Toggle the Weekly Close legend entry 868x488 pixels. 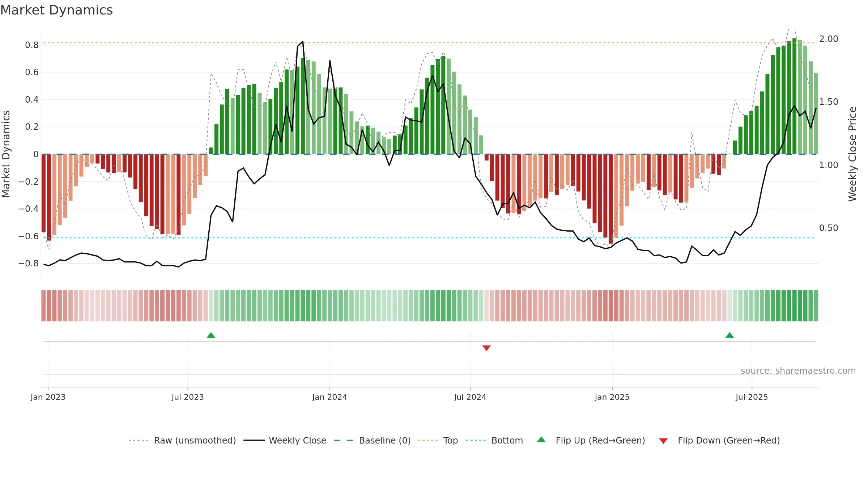click(285, 440)
